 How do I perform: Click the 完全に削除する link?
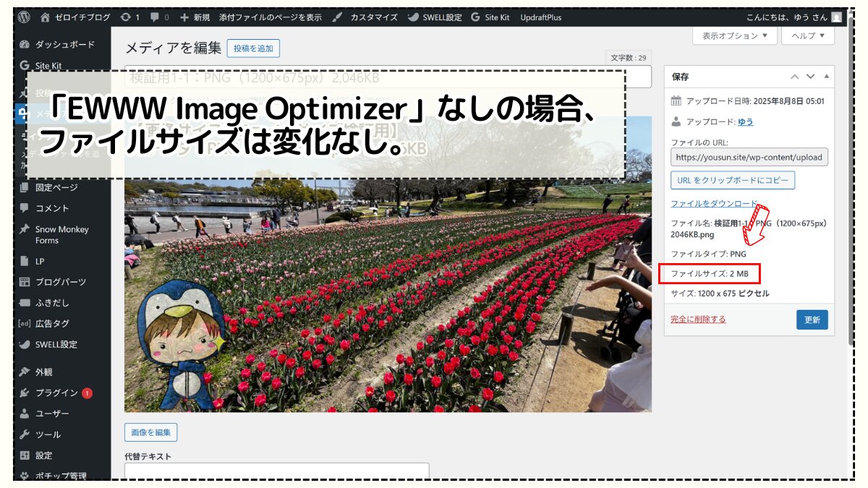tap(698, 319)
